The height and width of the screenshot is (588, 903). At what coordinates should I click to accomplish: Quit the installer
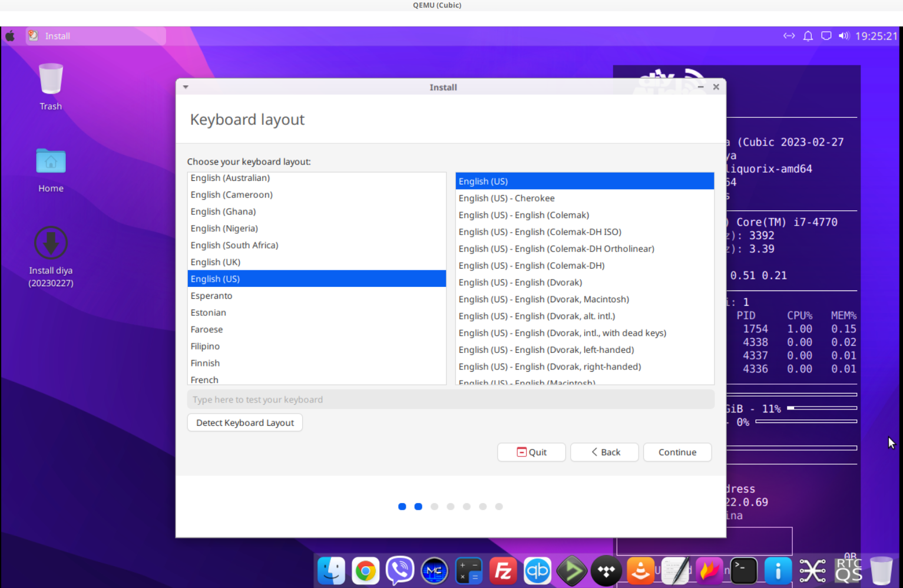pos(531,452)
